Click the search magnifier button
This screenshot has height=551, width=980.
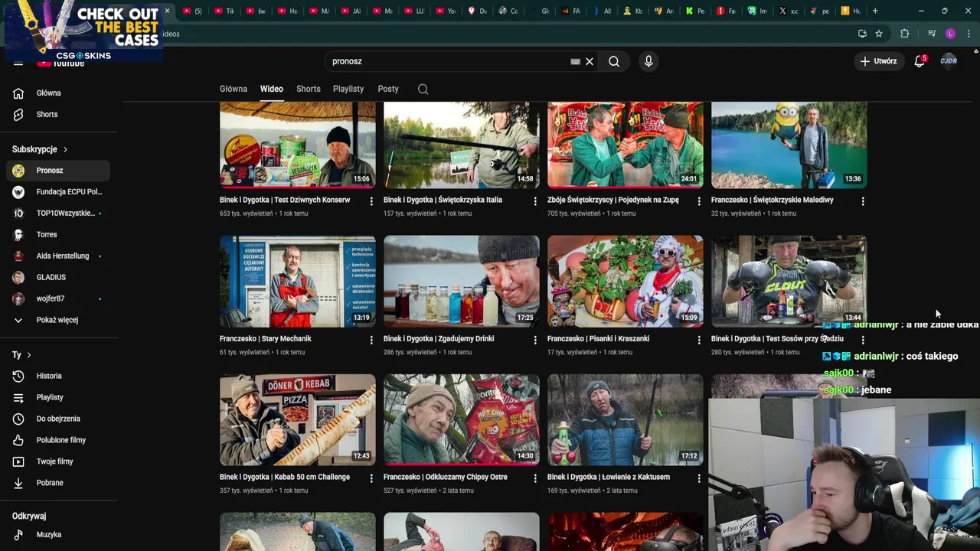click(614, 61)
